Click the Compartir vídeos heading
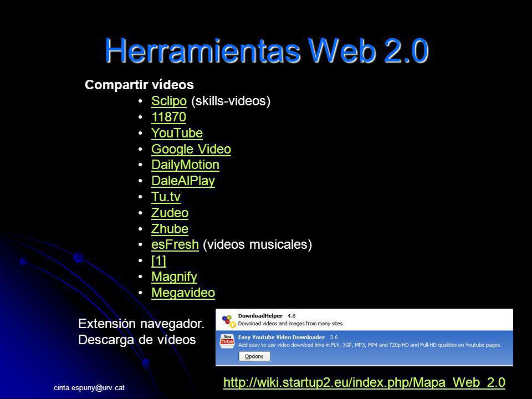 139,85
